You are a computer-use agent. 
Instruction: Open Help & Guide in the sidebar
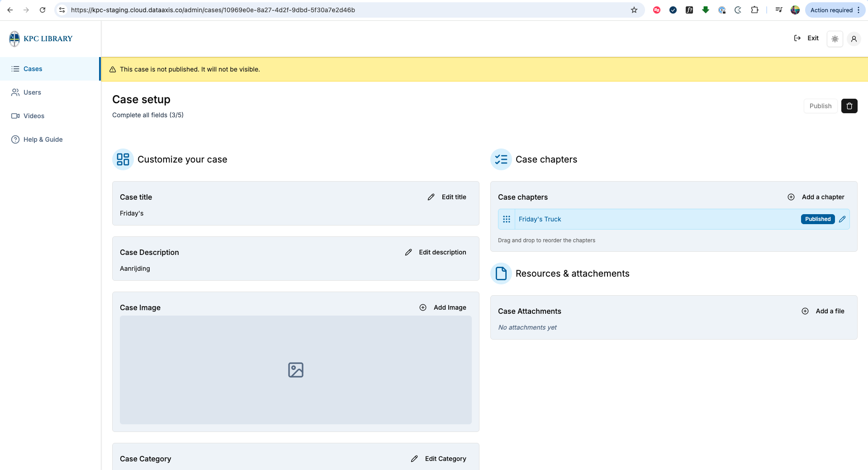tap(50, 139)
